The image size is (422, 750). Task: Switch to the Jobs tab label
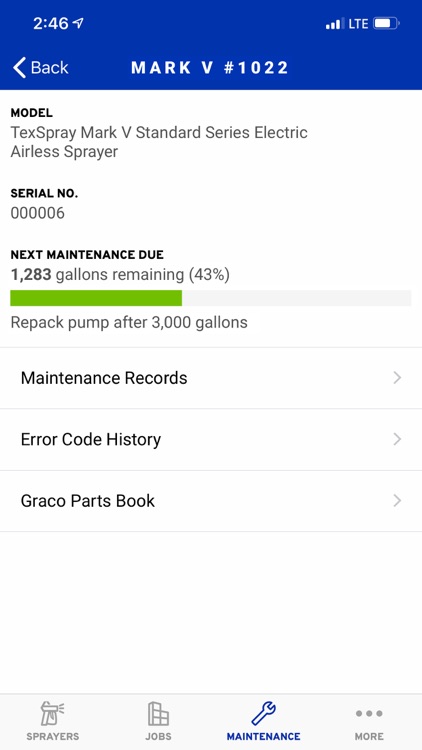[158, 737]
